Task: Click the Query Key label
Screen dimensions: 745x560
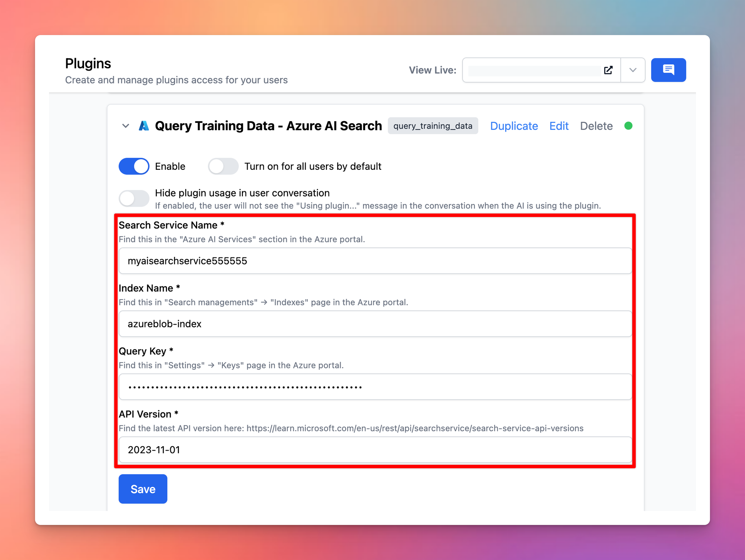Action: click(x=146, y=351)
